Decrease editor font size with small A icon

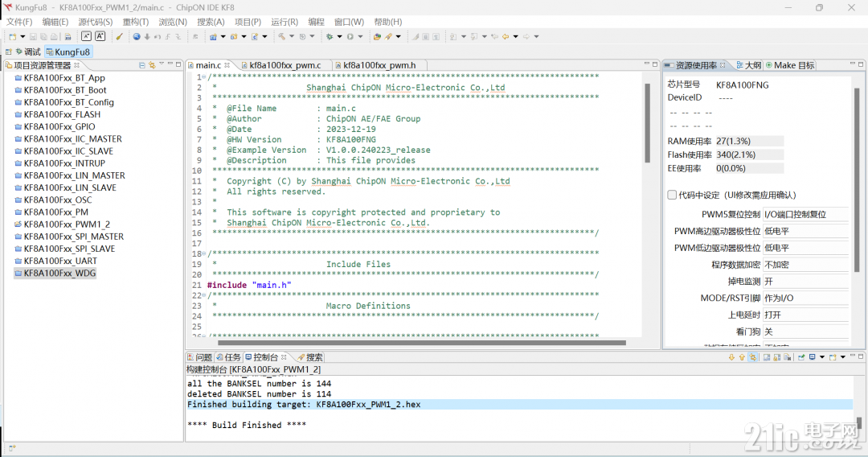click(86, 36)
